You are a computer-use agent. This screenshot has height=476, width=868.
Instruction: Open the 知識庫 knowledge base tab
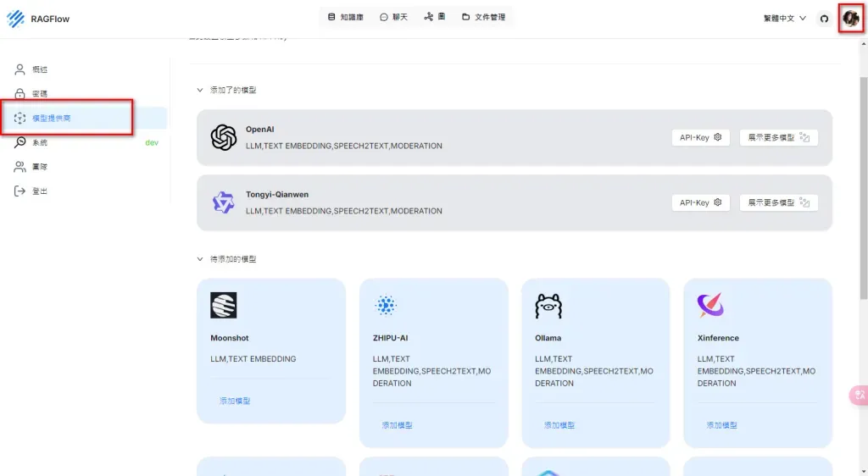(346, 17)
